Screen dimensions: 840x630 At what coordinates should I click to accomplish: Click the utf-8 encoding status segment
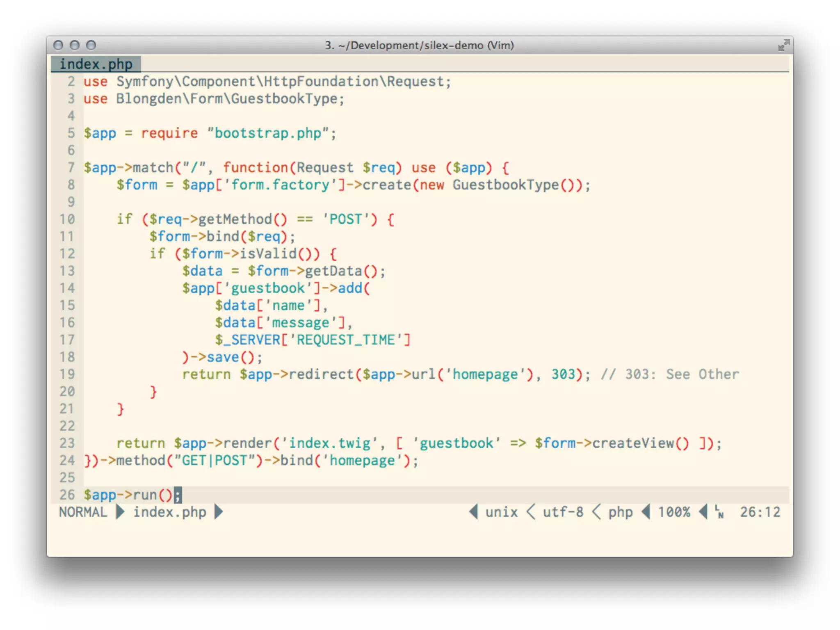coord(563,512)
